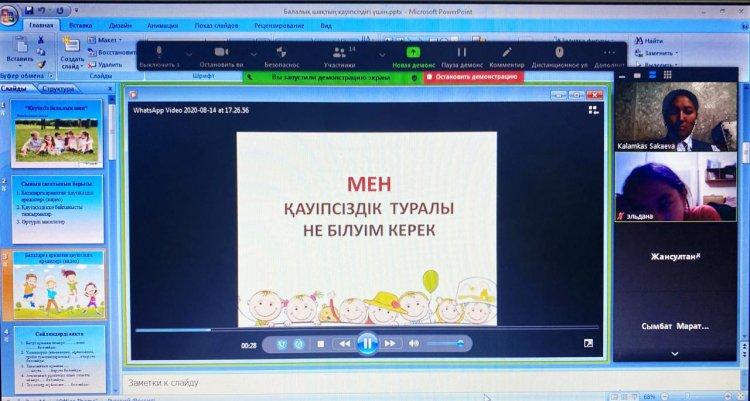Screen dimensions: 750x401
Task: Start a new screen share
Action: click(x=412, y=52)
